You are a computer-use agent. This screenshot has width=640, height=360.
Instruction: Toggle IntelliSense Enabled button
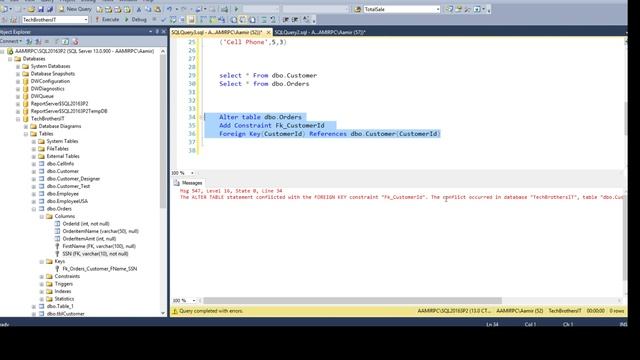point(191,20)
